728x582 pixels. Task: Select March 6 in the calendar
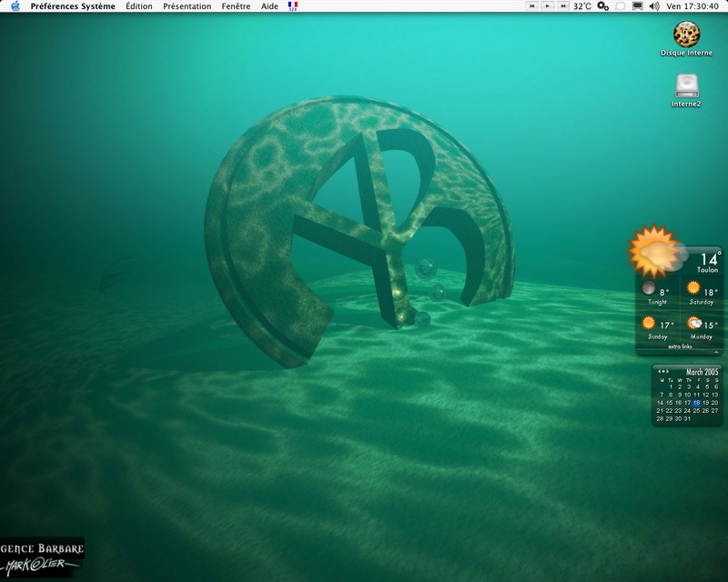coord(716,387)
